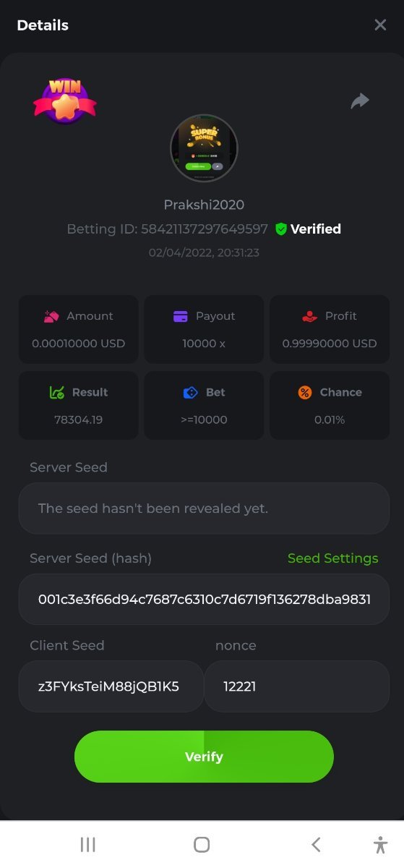Image resolution: width=404 pixels, height=868 pixels.
Task: Select the Server Seed field
Action: pyautogui.click(x=204, y=509)
